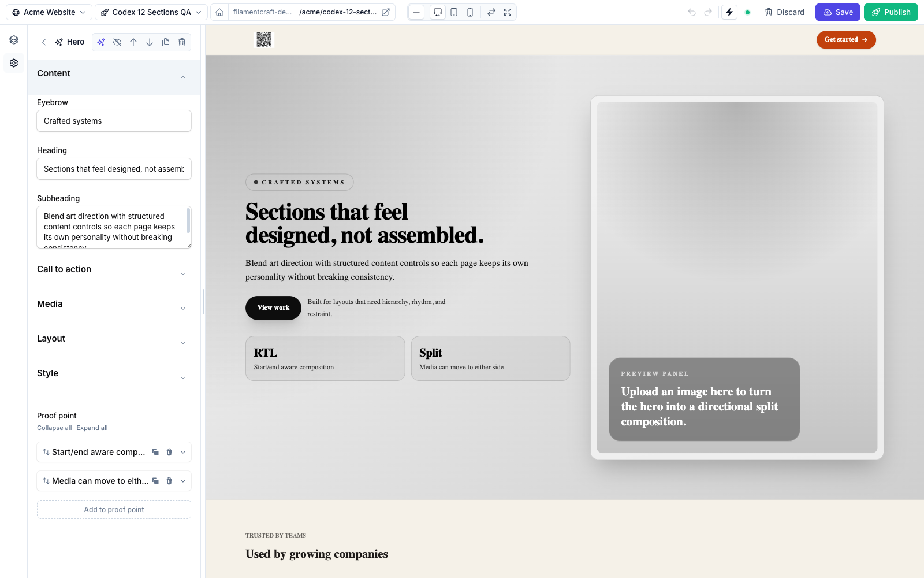Viewport: 924px width, 578px height.
Task: Click the Preview Panel image placeholder caption
Action: (704, 399)
